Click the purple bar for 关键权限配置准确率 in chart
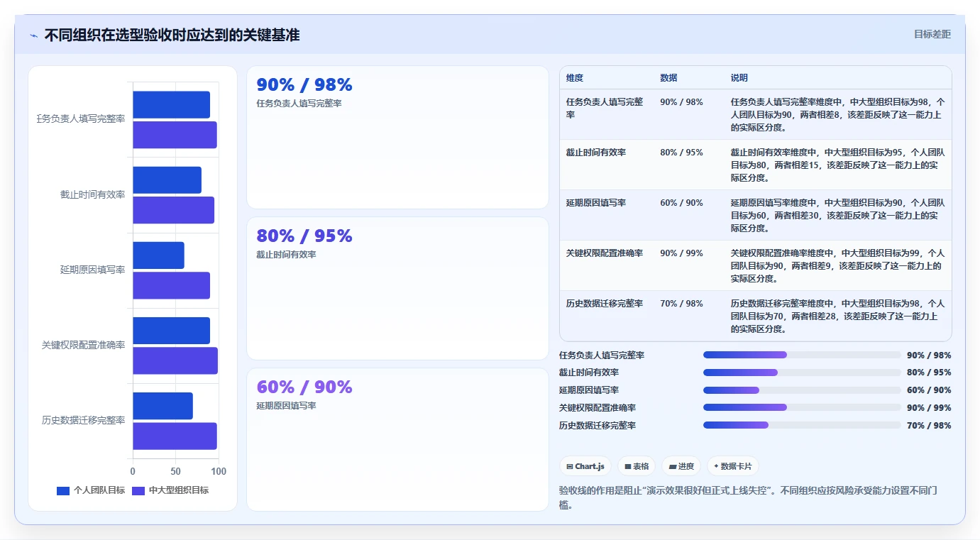This screenshot has width=980, height=540. [x=175, y=360]
